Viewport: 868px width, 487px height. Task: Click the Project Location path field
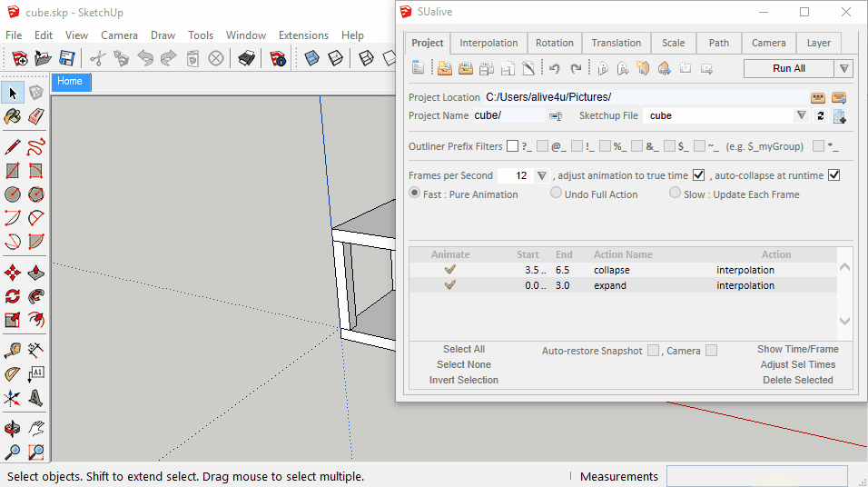646,97
